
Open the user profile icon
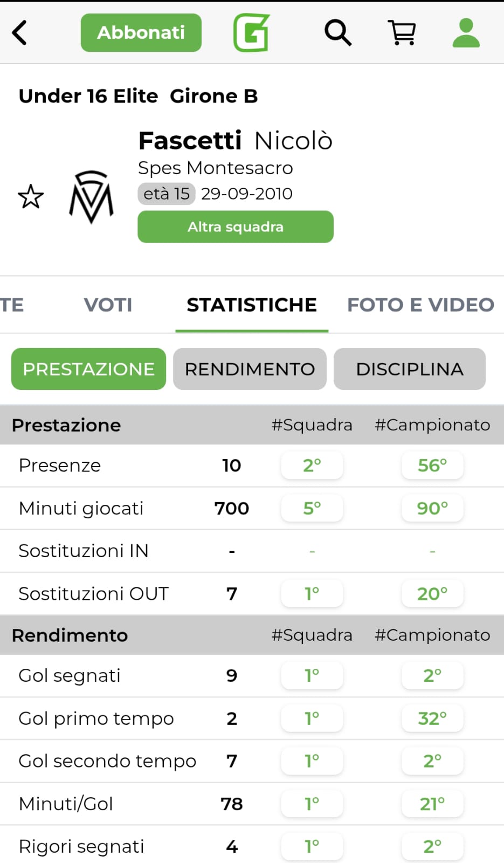tap(466, 33)
